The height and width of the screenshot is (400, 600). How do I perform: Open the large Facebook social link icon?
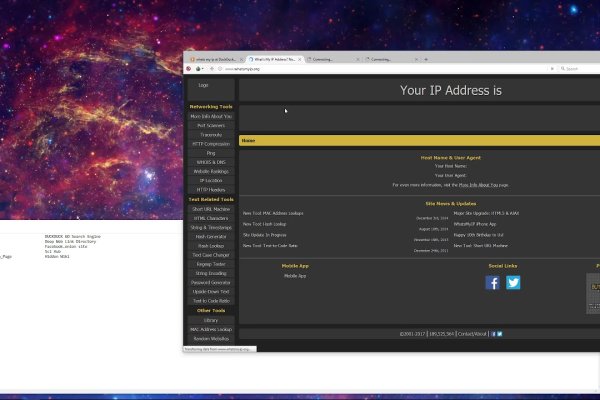pyautogui.click(x=492, y=283)
